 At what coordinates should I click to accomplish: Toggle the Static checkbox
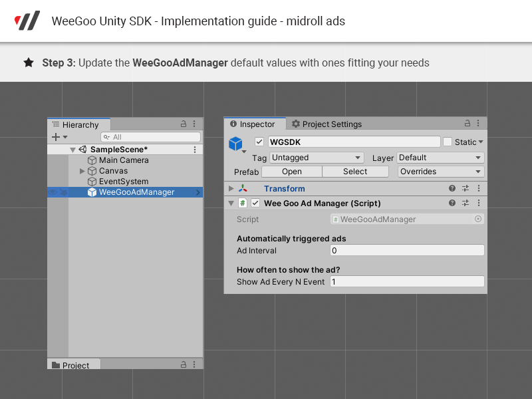[448, 142]
